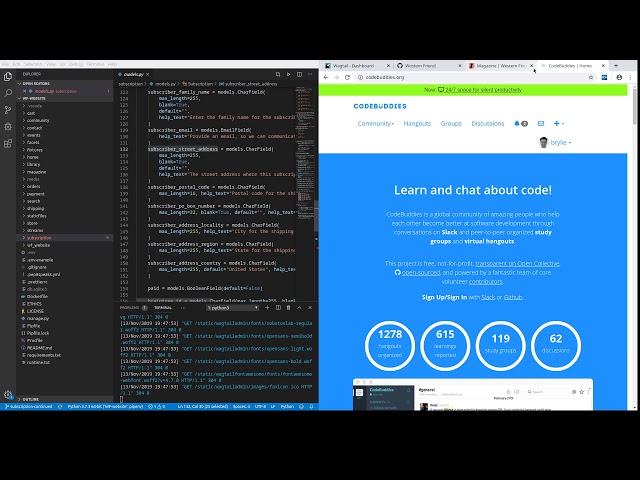The height and width of the screenshot is (480, 640).
Task: Open the Search view in the VS Code activity bar
Action: point(8,93)
